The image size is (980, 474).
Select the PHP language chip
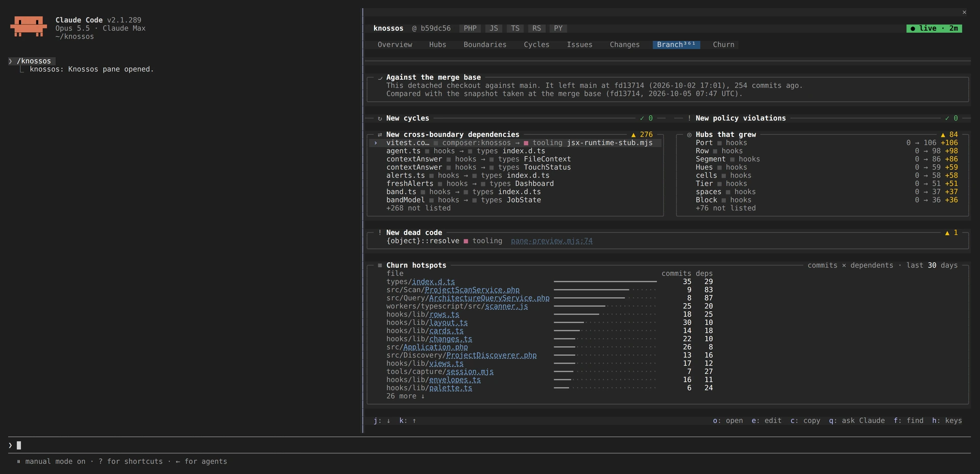[x=470, y=29]
